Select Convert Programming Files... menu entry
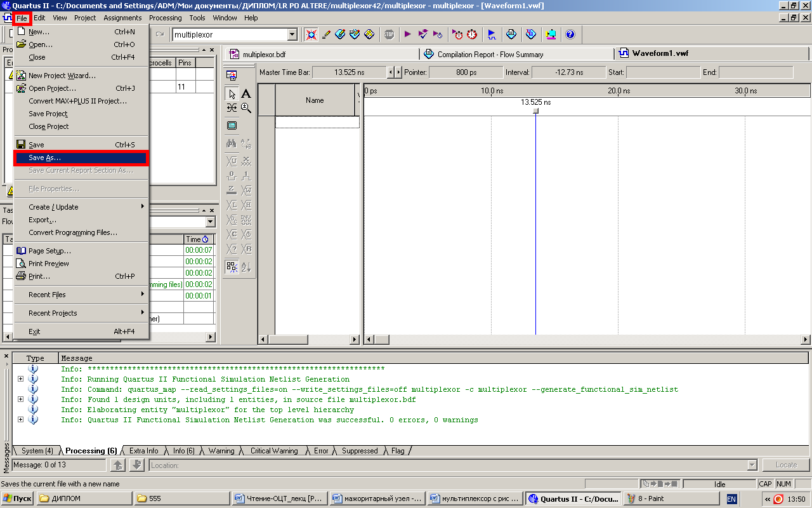The width and height of the screenshot is (812, 508). pos(81,232)
